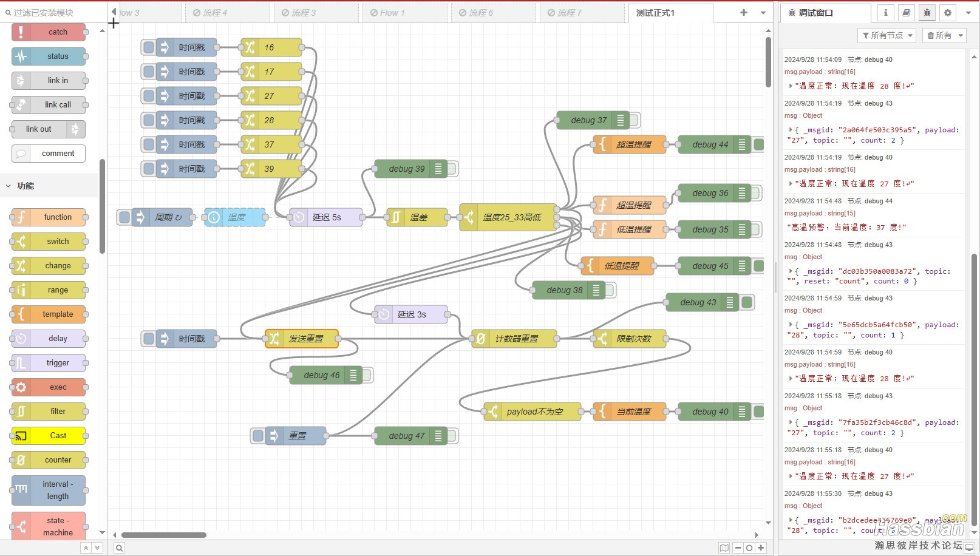
Task: Toggle the debug 36 node output button
Action: tap(756, 193)
